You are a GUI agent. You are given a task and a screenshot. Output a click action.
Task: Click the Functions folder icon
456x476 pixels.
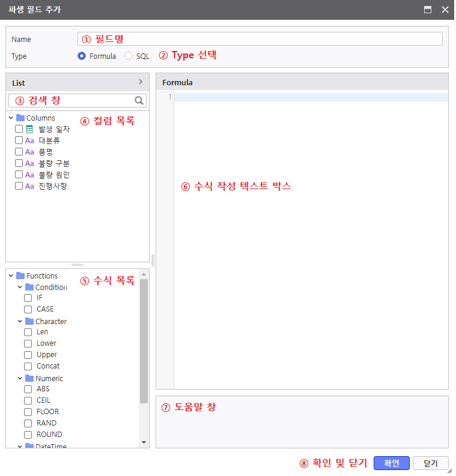[20, 276]
